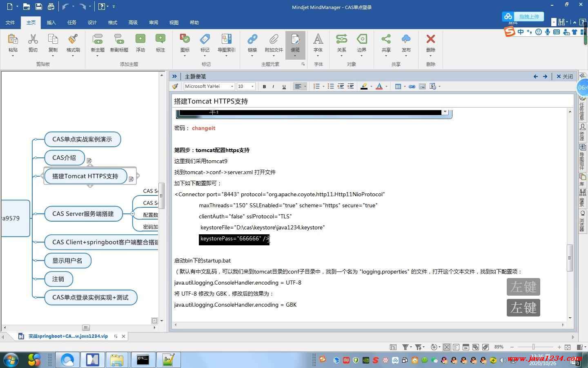Click the clear formatting brush in notes
This screenshot has height=368, width=588.
(175, 86)
